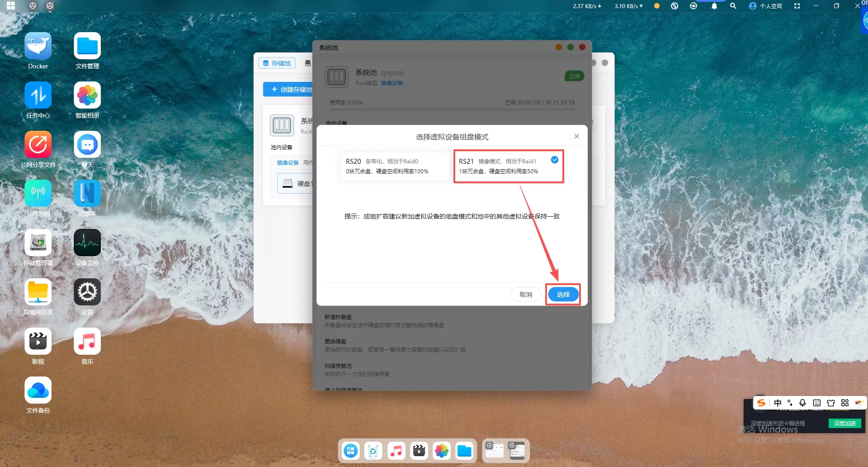Switch to the 存储池 tab
The height and width of the screenshot is (467, 868).
click(277, 63)
